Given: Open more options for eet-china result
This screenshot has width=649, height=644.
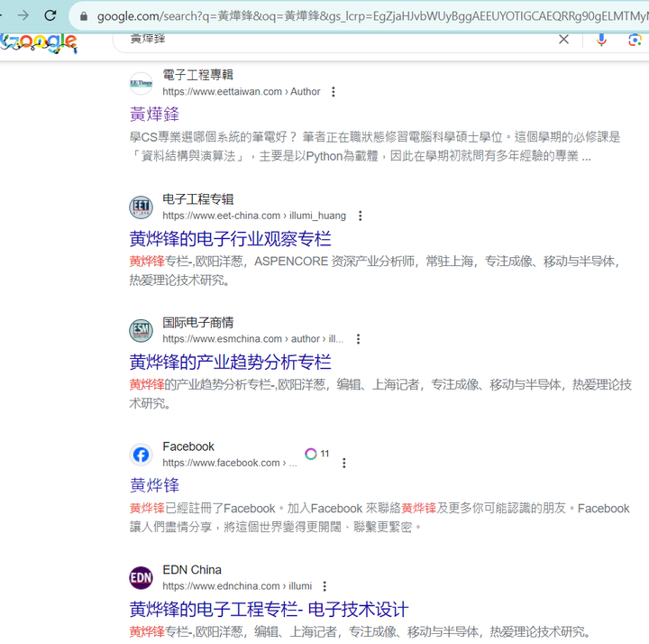Looking at the screenshot, I should (x=360, y=216).
